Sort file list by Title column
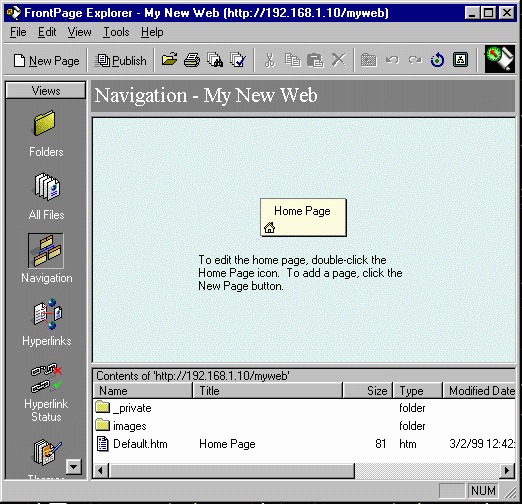Screen dimensions: 522x504 [268, 391]
